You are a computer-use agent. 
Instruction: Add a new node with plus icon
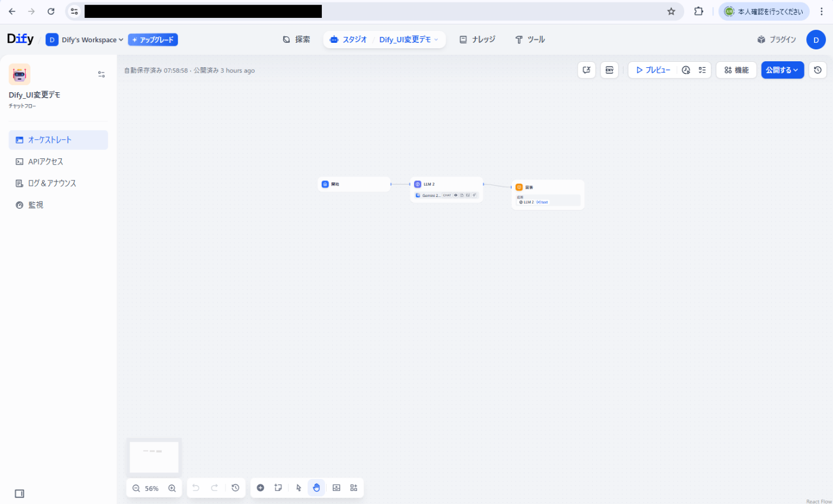[x=260, y=488]
